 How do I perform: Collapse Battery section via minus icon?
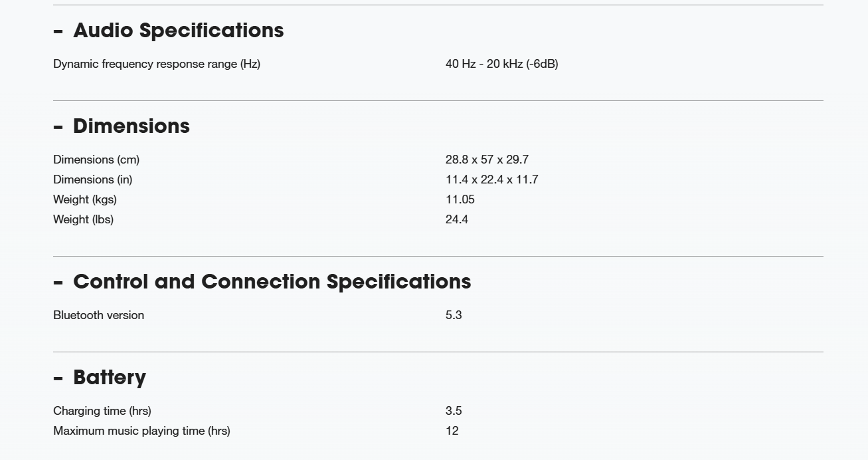(x=58, y=378)
